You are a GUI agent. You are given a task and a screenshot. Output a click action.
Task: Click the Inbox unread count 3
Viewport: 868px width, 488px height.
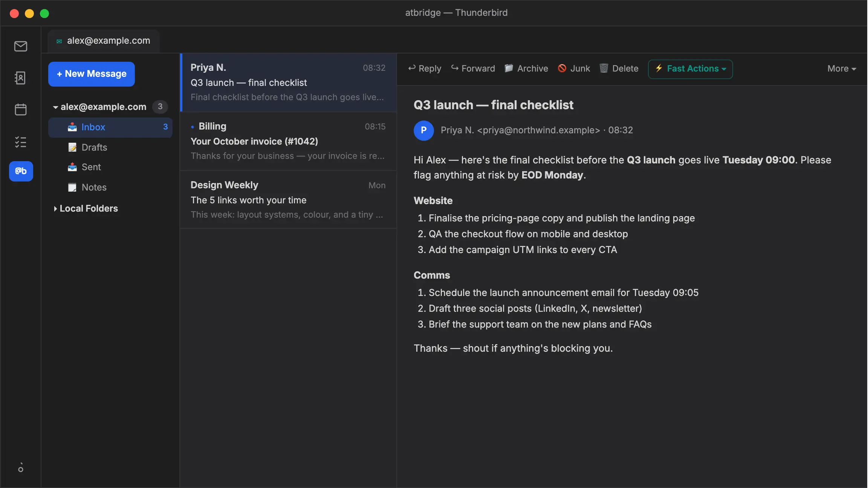[x=165, y=127]
